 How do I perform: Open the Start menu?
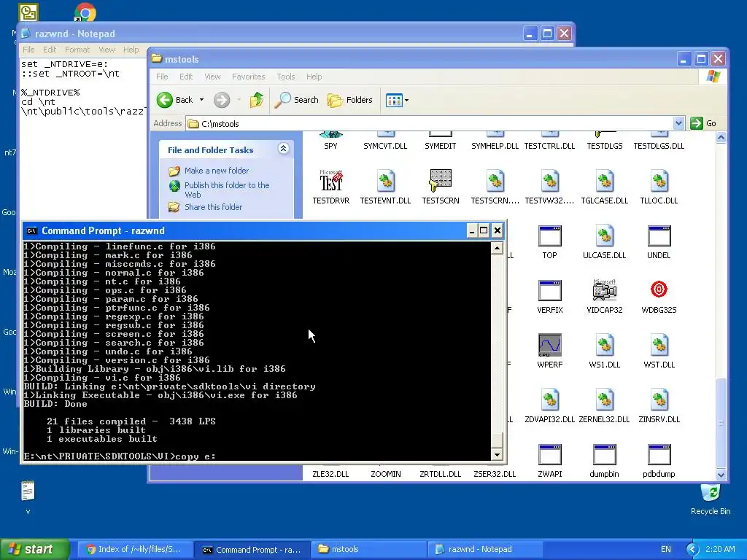[34, 549]
